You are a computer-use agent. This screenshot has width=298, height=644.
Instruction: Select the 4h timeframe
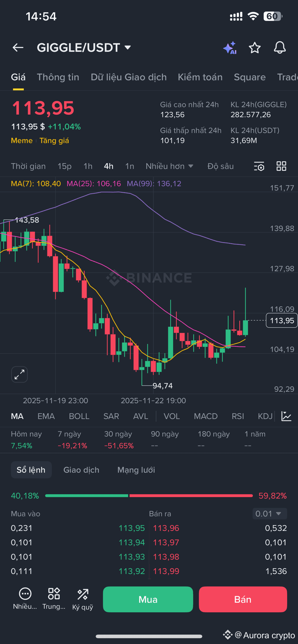109,166
